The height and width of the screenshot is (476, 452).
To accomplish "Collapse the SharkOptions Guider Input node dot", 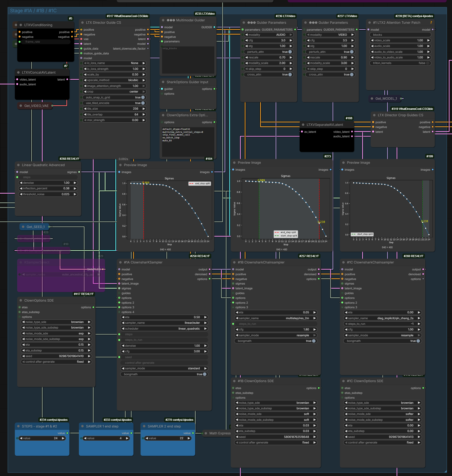I will coord(163,82).
